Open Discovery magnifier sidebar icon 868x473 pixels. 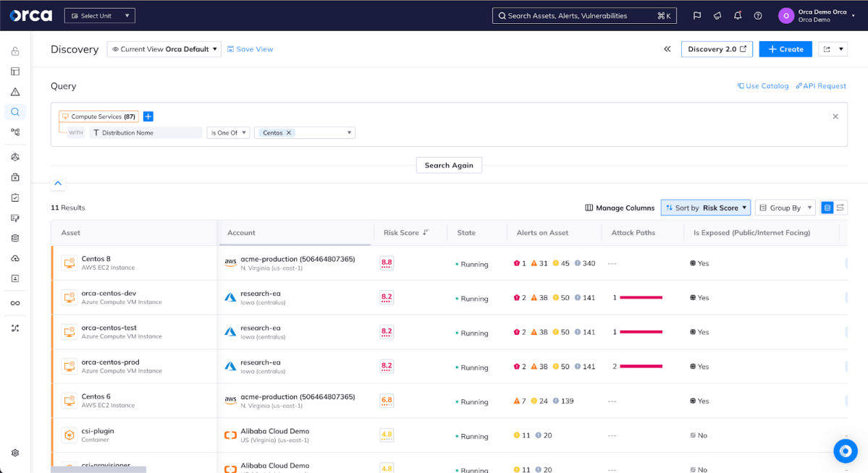click(x=15, y=112)
